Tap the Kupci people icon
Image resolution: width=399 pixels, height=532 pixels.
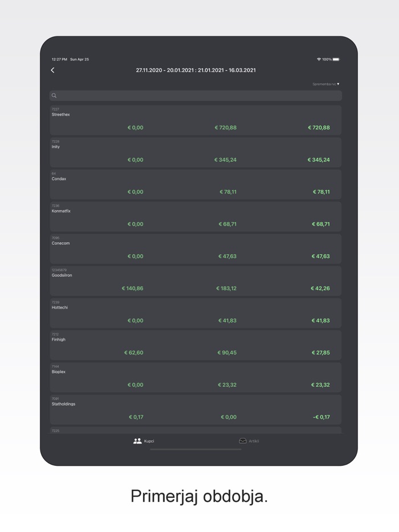click(x=137, y=441)
